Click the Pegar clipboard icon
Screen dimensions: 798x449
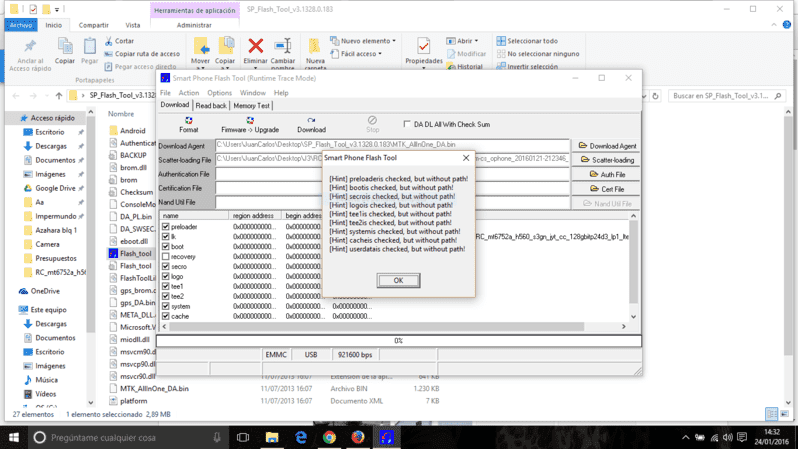click(90, 46)
